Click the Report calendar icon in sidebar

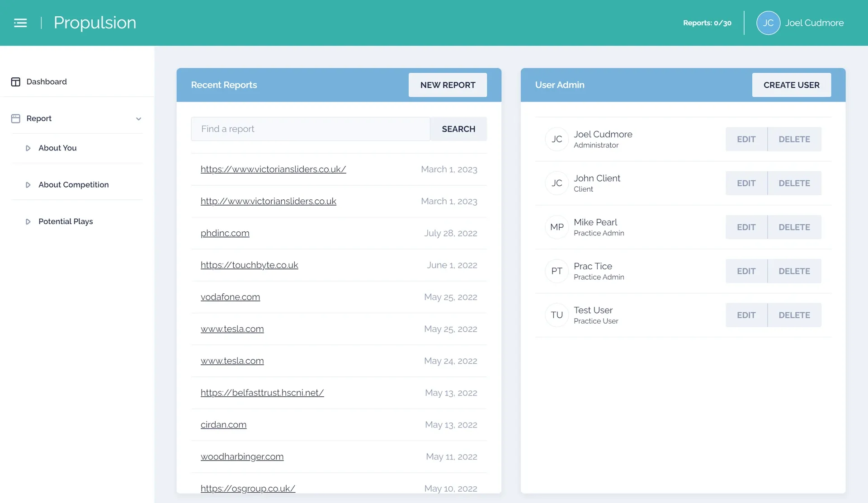(16, 118)
